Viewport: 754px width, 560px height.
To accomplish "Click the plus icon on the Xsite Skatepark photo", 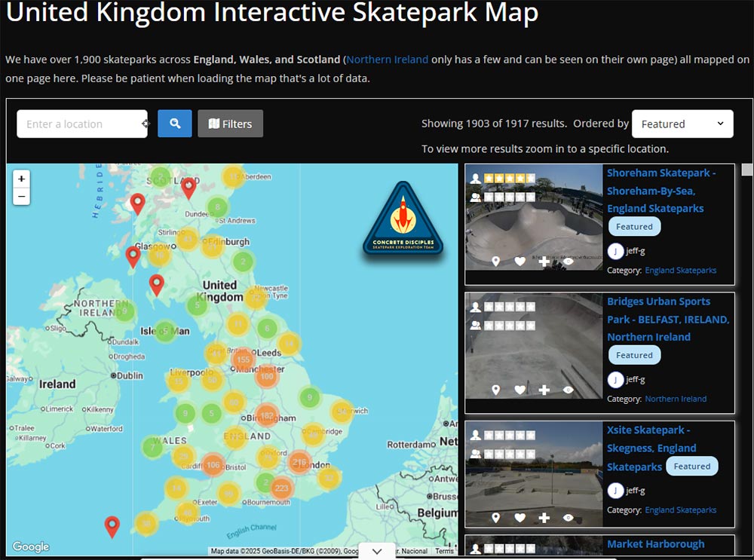I will click(544, 518).
